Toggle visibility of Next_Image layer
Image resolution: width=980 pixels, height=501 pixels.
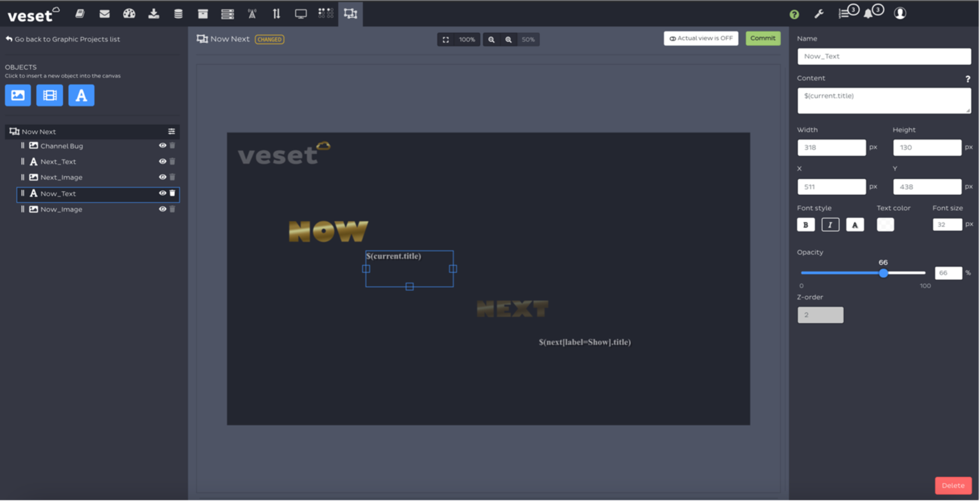162,177
